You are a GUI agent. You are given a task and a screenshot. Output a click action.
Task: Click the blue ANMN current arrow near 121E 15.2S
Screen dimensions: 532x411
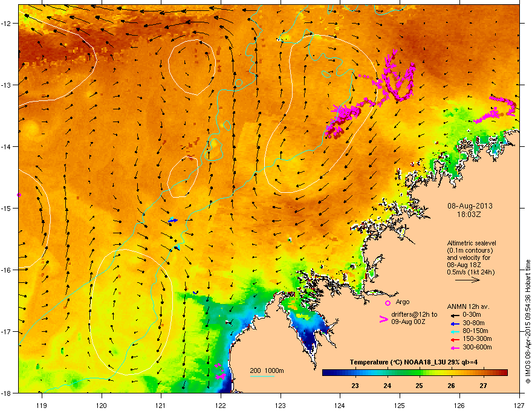pyautogui.click(x=173, y=221)
